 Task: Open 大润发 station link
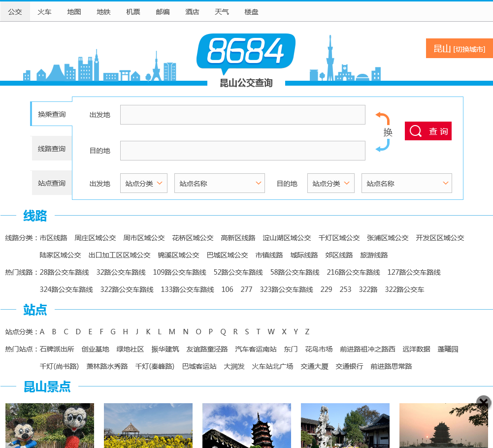pyautogui.click(x=234, y=366)
